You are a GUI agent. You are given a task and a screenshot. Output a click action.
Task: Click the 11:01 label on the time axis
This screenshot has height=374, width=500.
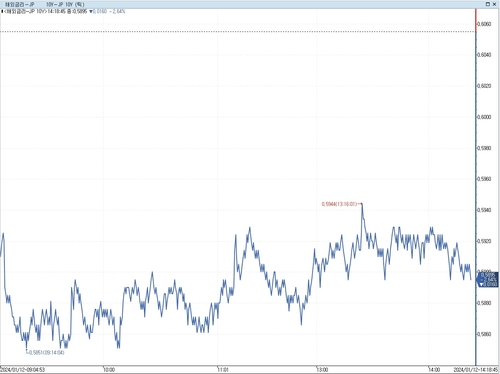point(223,370)
